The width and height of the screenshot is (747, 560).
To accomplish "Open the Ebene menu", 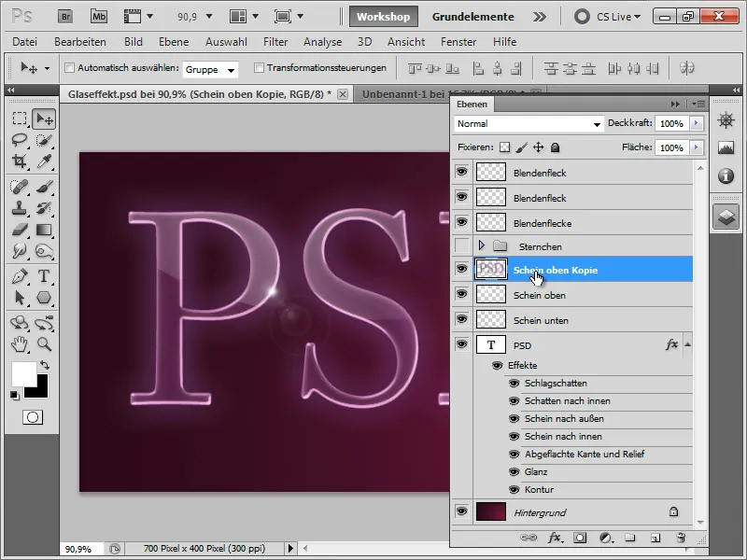I will tap(174, 42).
